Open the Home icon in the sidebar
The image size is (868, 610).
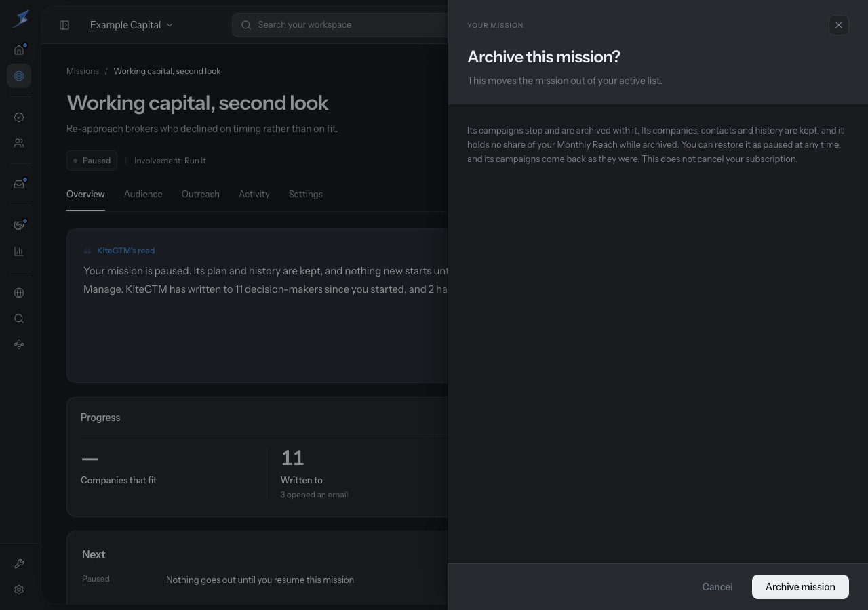(19, 49)
